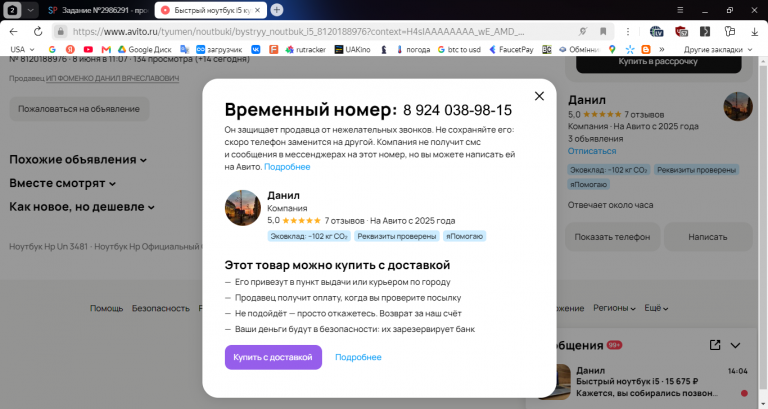Open the tab list dropdown arrow

30,10
